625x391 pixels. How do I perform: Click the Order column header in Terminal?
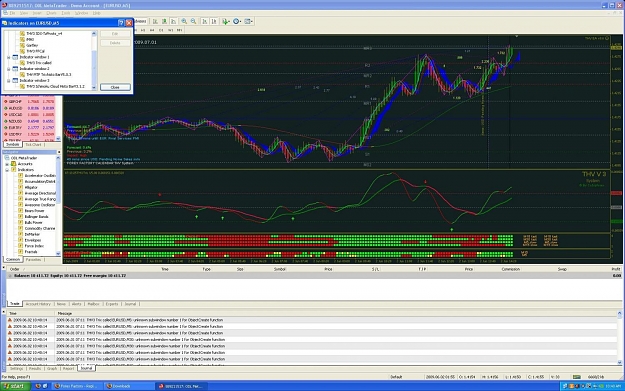[15, 269]
